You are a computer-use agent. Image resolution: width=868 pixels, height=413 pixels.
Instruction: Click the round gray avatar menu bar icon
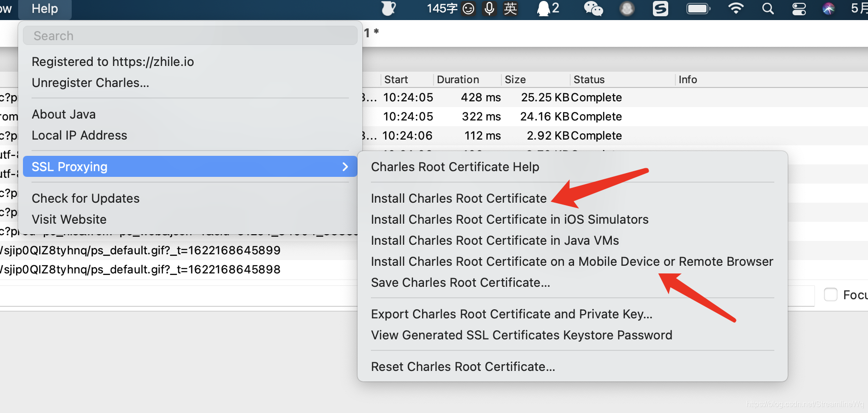[627, 9]
